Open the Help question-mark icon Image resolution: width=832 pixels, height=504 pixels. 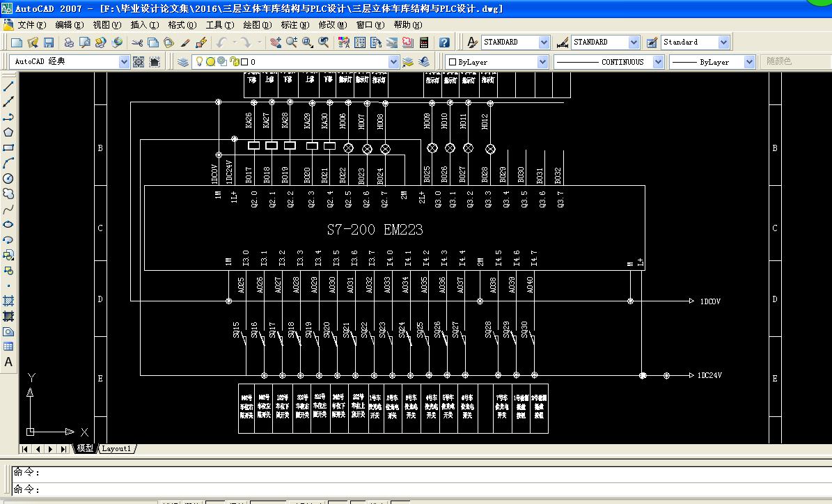445,42
